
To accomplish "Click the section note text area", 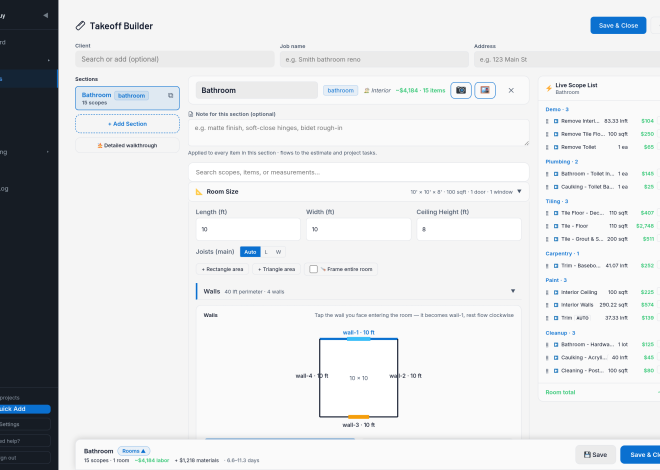I will click(x=359, y=133).
